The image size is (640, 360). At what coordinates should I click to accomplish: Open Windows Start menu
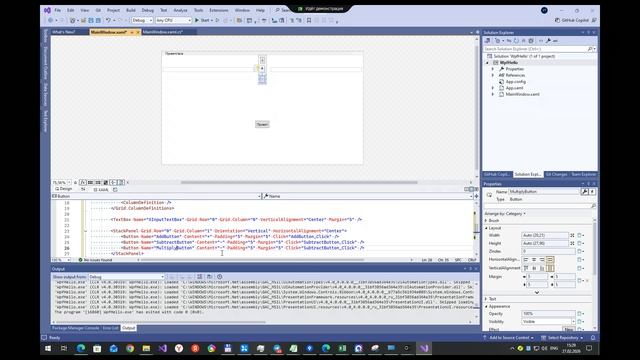[x=48, y=348]
